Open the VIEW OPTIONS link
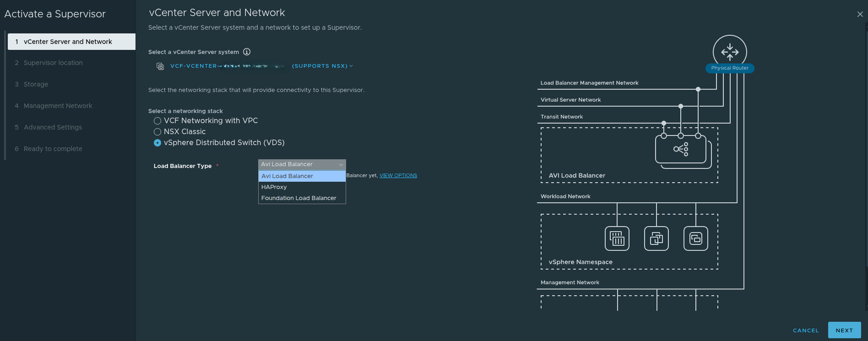This screenshot has height=341, width=868. 398,175
